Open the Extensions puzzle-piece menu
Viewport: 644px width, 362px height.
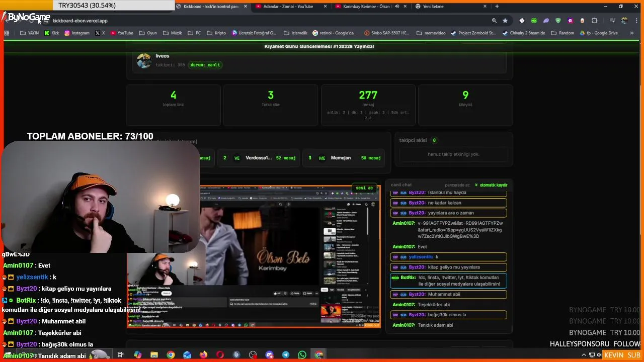point(595,21)
